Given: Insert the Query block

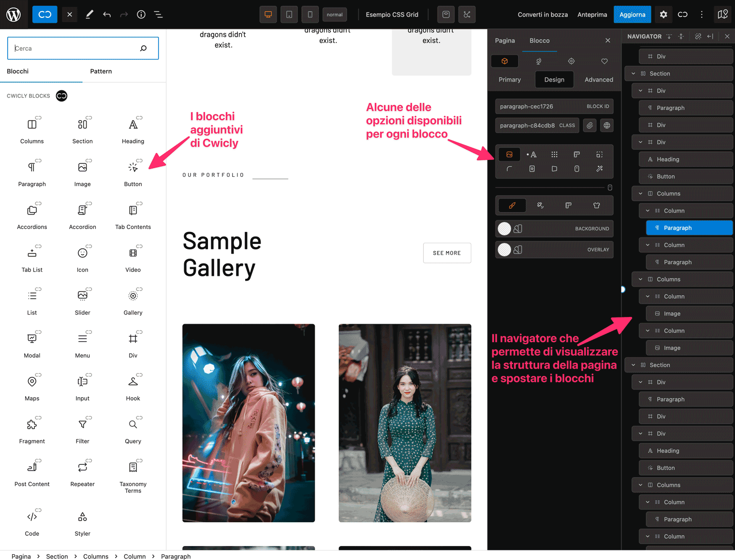Looking at the screenshot, I should click(x=133, y=431).
